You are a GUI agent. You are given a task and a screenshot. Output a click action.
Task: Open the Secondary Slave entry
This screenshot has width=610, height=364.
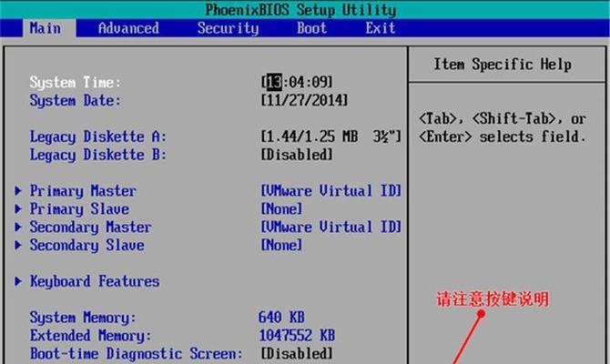pyautogui.click(x=86, y=245)
